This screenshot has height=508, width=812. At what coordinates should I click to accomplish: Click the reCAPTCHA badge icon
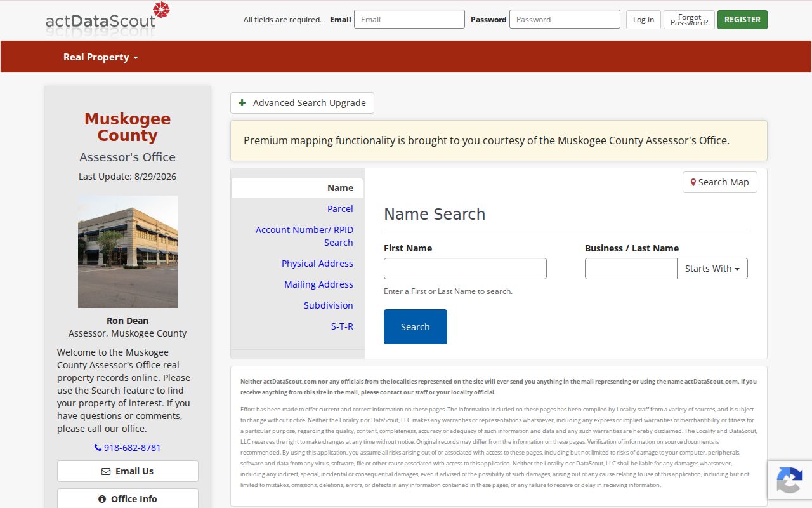789,479
